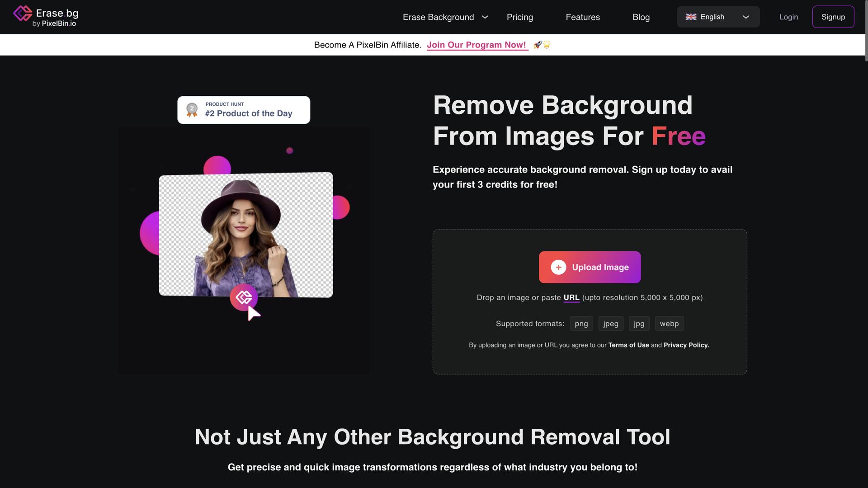Screen dimensions: 868x488
Task: Click the Product Hunt medal icon
Action: click(x=192, y=110)
